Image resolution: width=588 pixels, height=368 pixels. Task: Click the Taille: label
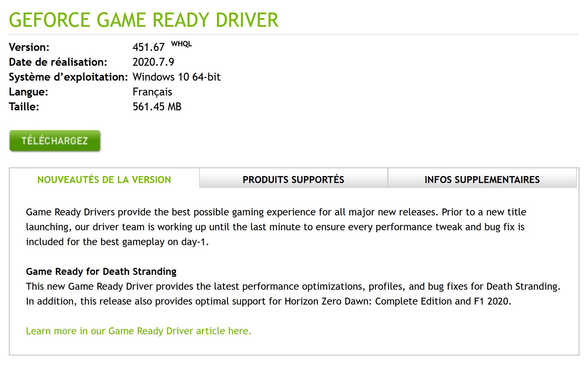coord(24,107)
